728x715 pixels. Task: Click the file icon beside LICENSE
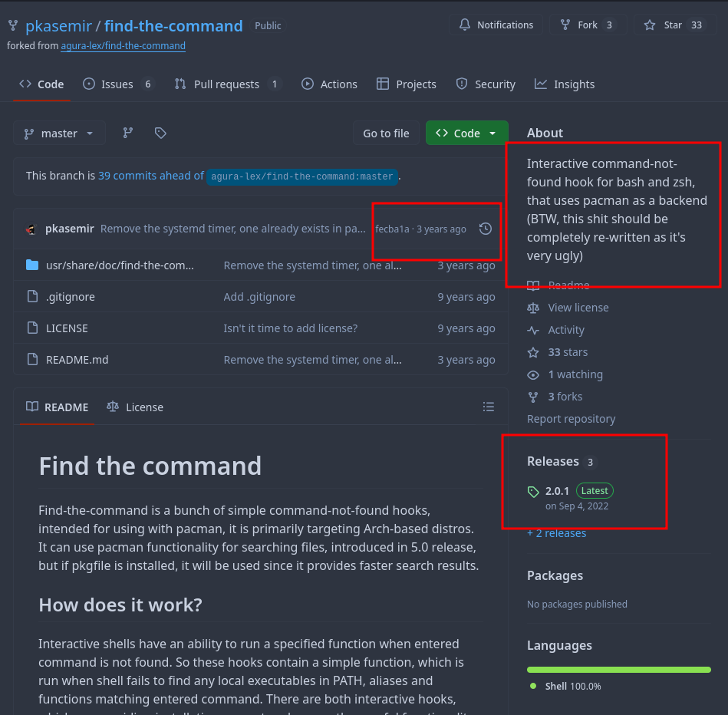coord(32,328)
